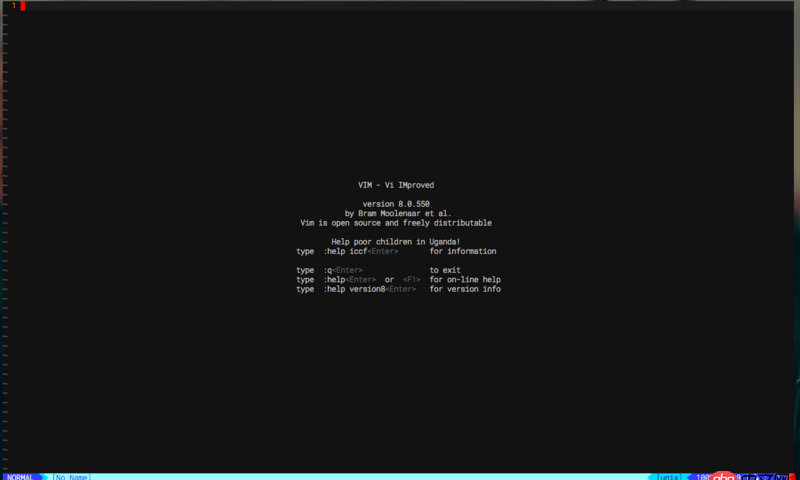Click 'by Bram Moolenaar et al.' line

tap(398, 213)
